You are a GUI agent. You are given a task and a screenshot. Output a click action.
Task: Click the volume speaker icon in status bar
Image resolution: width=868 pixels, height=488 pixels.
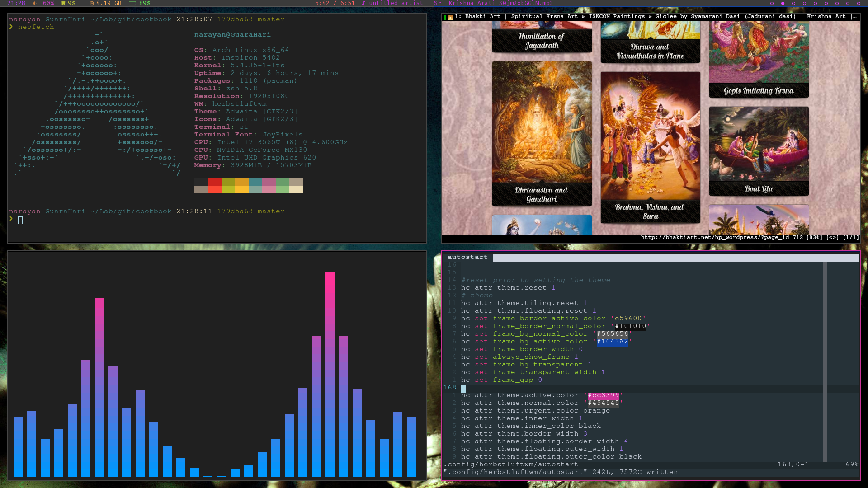[35, 3]
